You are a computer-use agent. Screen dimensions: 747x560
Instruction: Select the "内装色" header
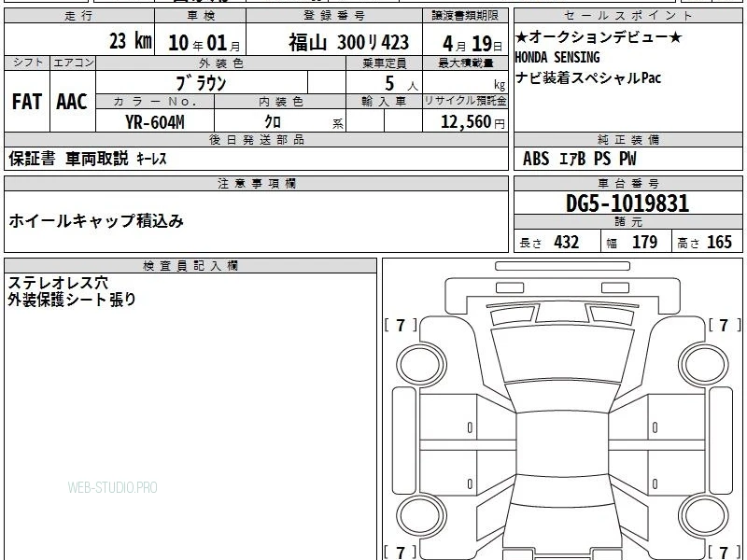coord(281,102)
